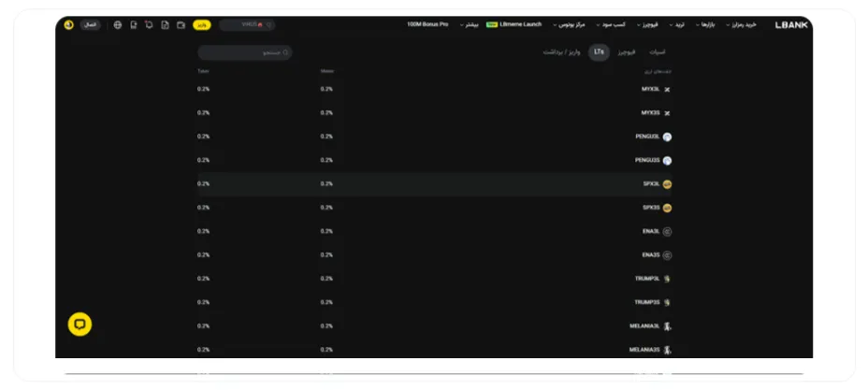
Task: Click the جستجو search field above the table
Action: point(245,53)
